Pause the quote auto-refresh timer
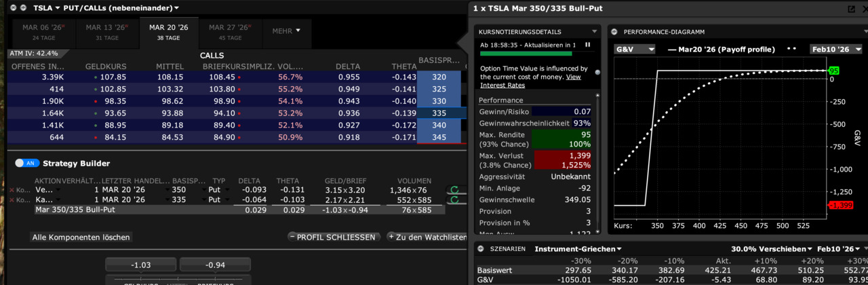 588,45
